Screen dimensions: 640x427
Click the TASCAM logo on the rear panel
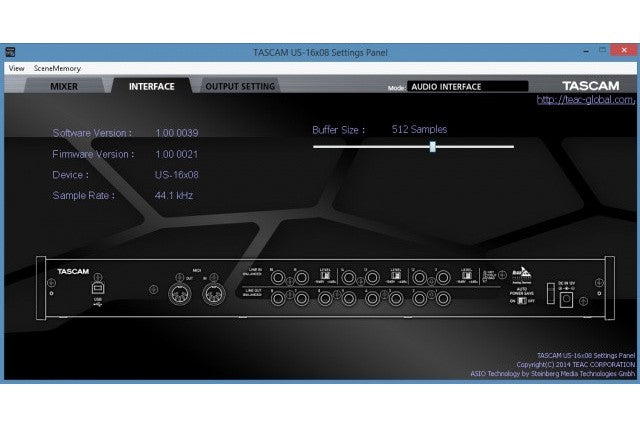click(73, 271)
